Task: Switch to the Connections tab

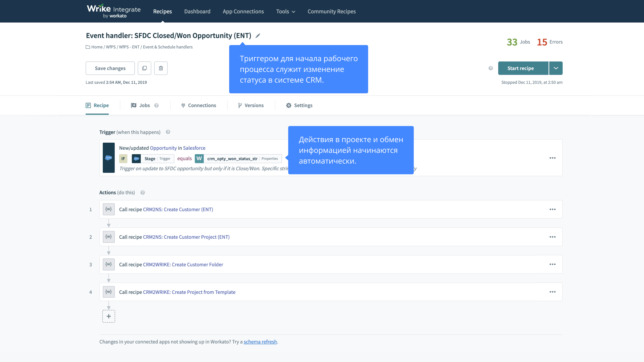Action: pos(199,105)
